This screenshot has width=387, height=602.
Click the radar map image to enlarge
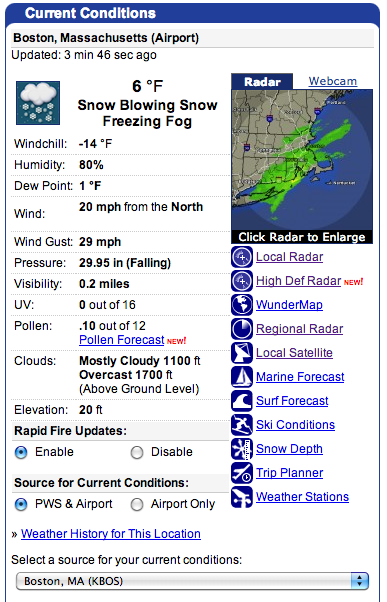[x=302, y=160]
